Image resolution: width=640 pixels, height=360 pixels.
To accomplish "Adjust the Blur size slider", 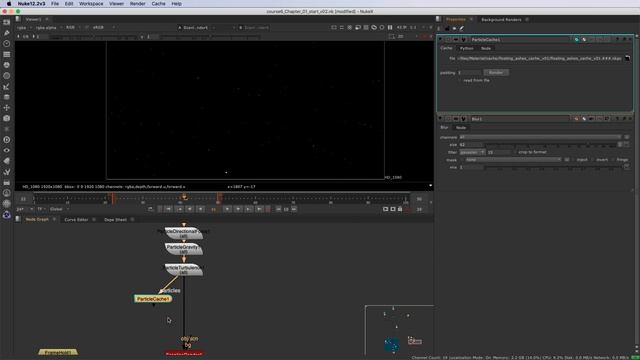I will coord(551,144).
